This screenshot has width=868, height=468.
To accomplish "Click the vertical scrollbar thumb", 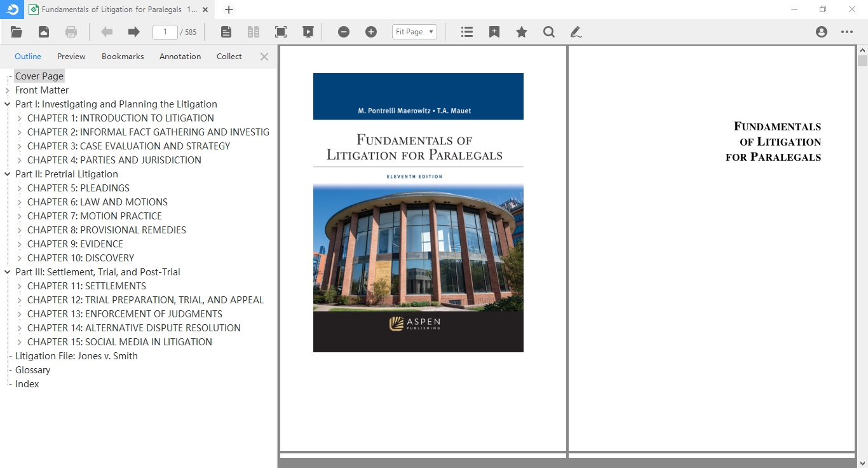I will (x=862, y=61).
